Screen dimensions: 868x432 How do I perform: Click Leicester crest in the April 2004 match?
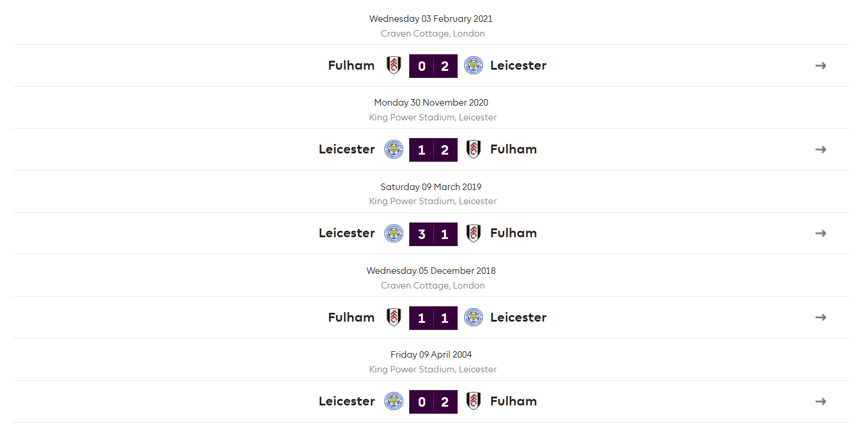coord(394,401)
